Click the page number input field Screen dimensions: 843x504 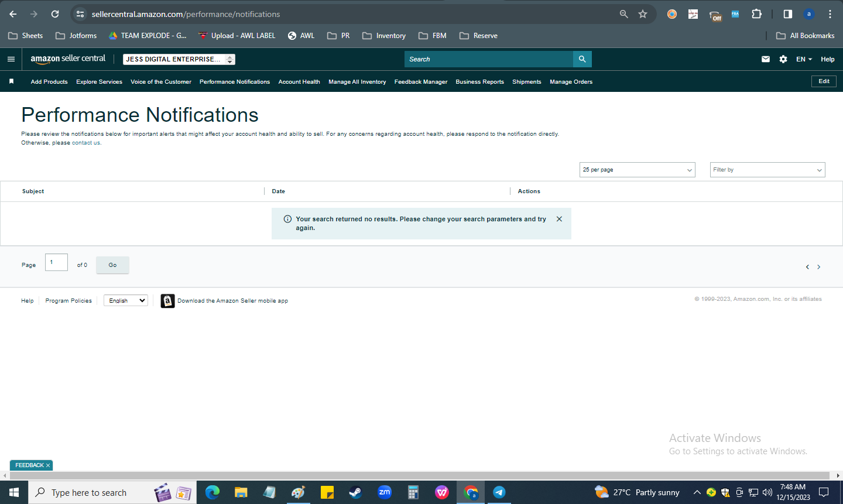[x=56, y=262]
